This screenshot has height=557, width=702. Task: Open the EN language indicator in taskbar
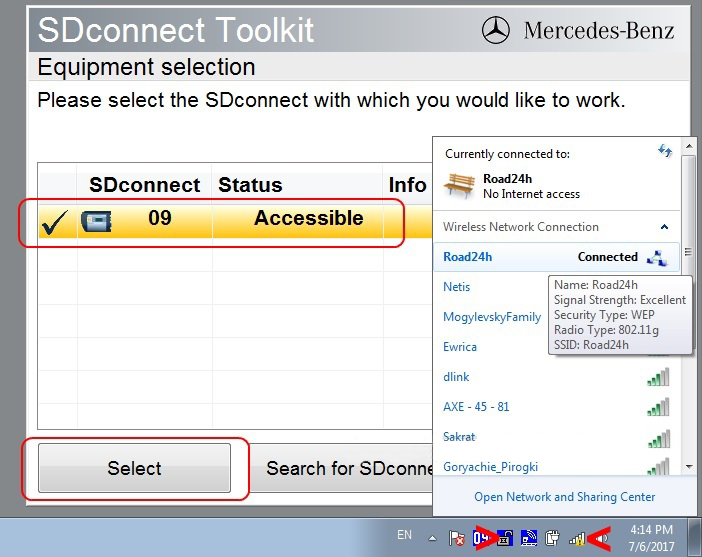coord(404,535)
